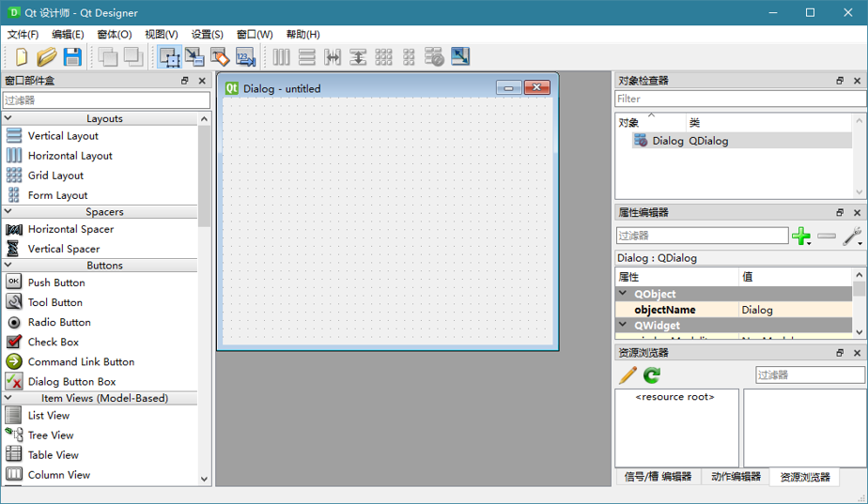The width and height of the screenshot is (868, 504).
Task: Switch to 信号/槽 编辑器 tab
Action: pyautogui.click(x=659, y=477)
